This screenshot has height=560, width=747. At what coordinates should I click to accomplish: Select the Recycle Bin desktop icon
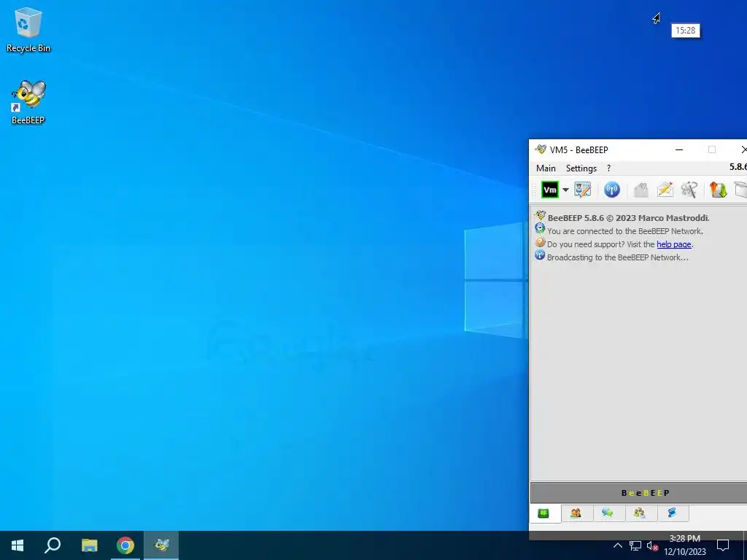[28, 30]
